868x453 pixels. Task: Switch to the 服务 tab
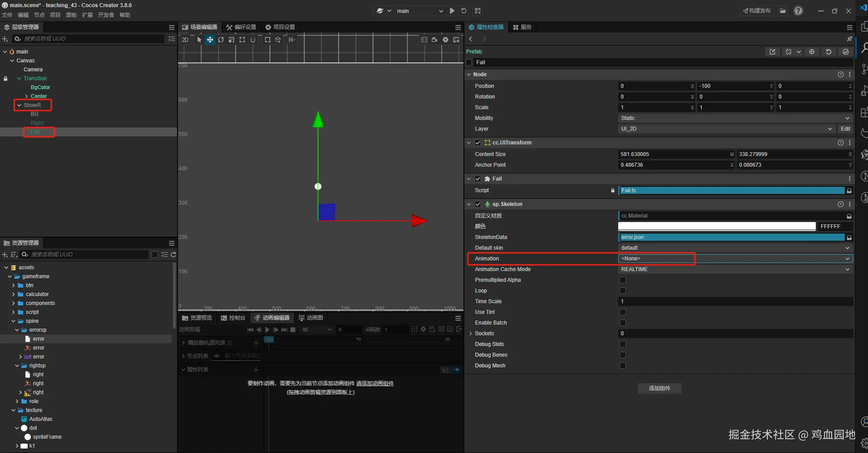coord(522,27)
